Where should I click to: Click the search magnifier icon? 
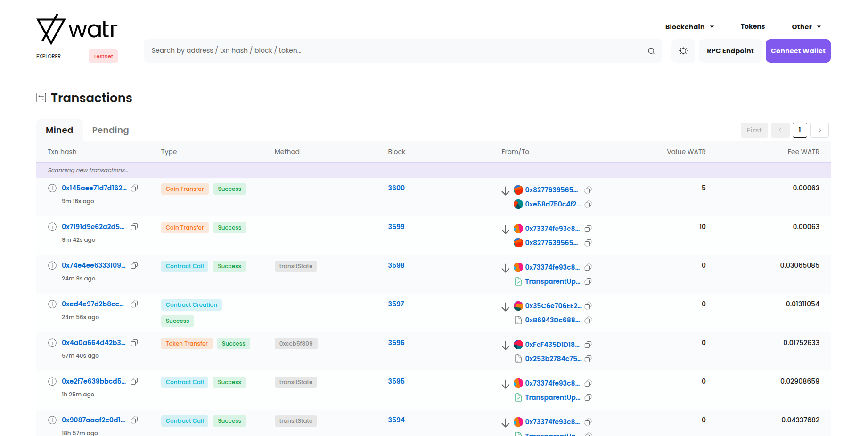click(x=651, y=51)
